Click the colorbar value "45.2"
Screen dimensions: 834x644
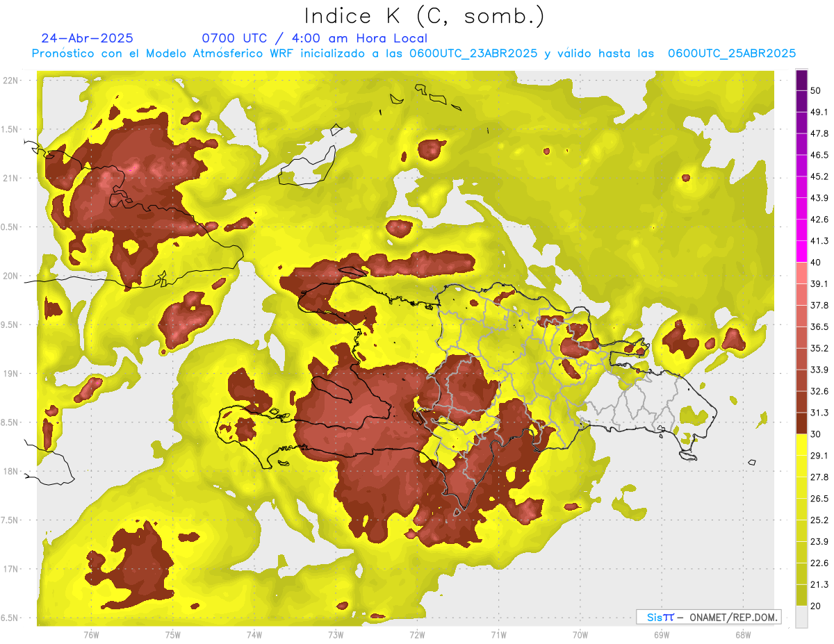point(819,176)
